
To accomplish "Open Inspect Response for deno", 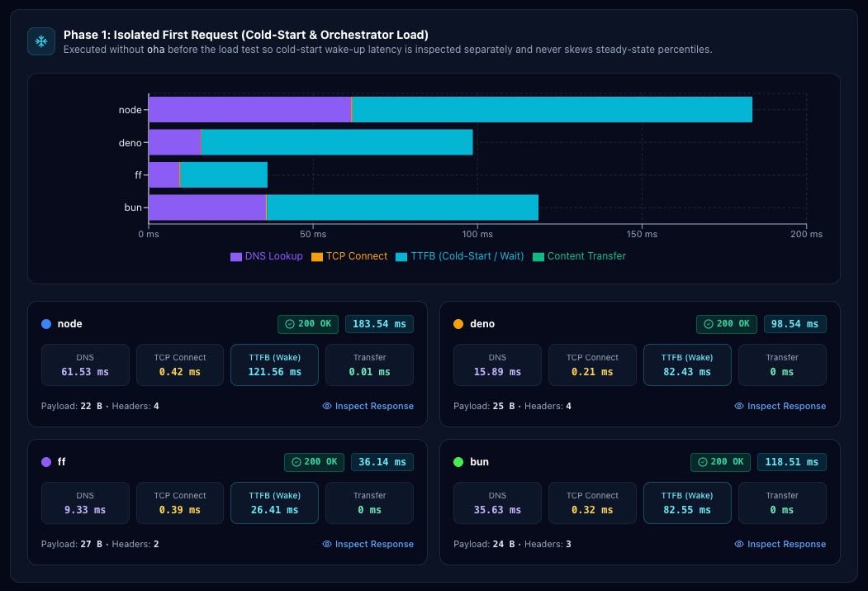I will pyautogui.click(x=780, y=406).
